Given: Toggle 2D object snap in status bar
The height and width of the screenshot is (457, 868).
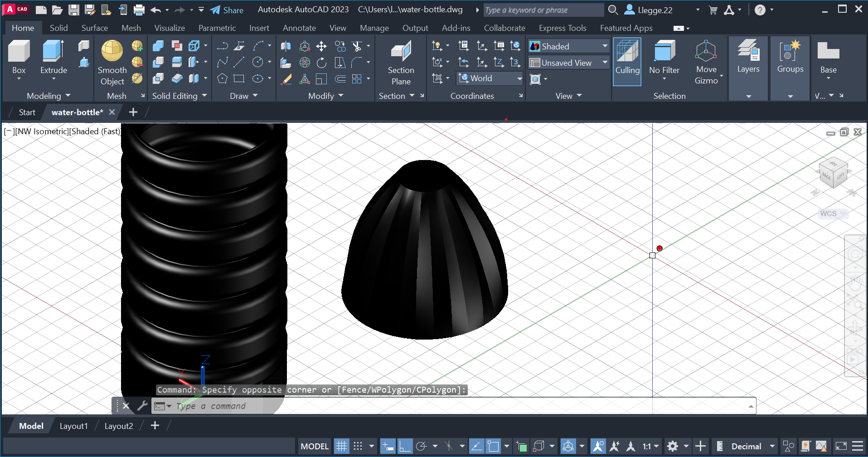Looking at the screenshot, I should 493,446.
